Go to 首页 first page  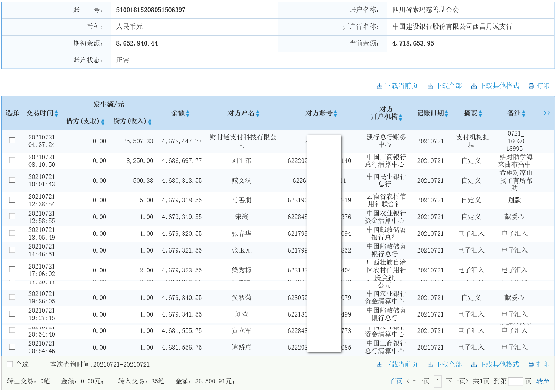click(x=396, y=381)
